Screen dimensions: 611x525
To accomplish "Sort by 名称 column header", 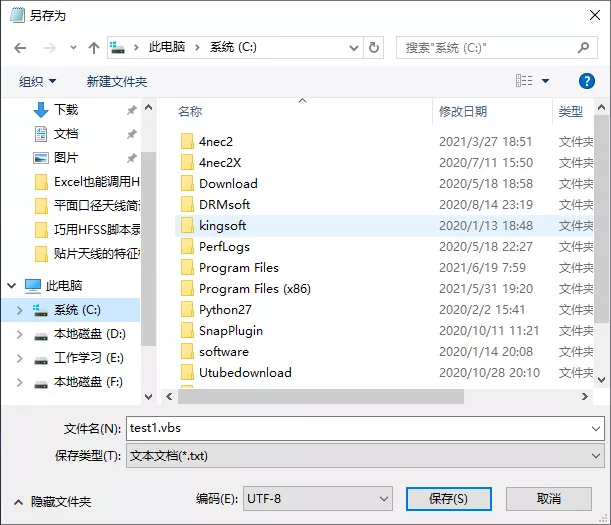I will click(x=190, y=112).
